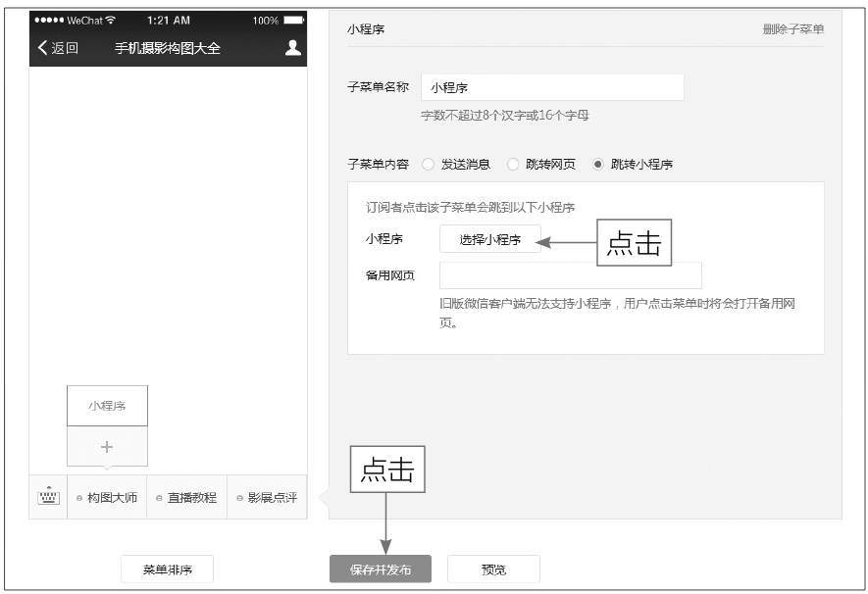
Task: Open the profile icon in the phone header
Action: pos(292,48)
